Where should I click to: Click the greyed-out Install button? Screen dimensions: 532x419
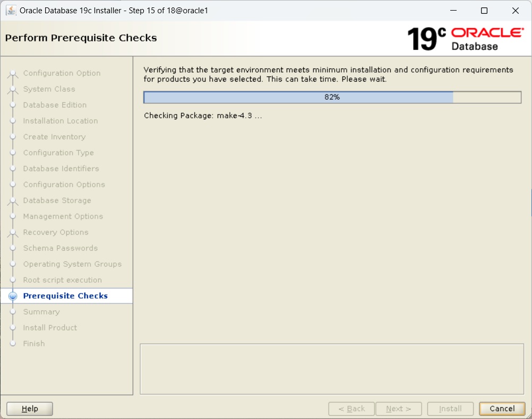click(x=450, y=409)
